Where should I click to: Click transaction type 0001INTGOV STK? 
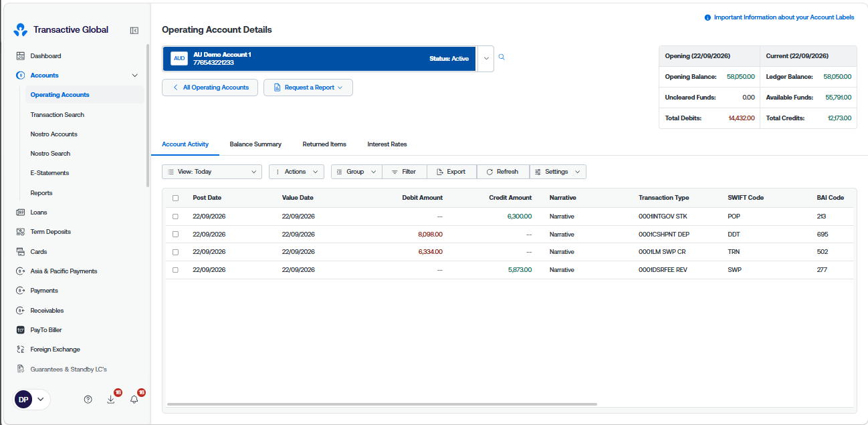click(663, 217)
